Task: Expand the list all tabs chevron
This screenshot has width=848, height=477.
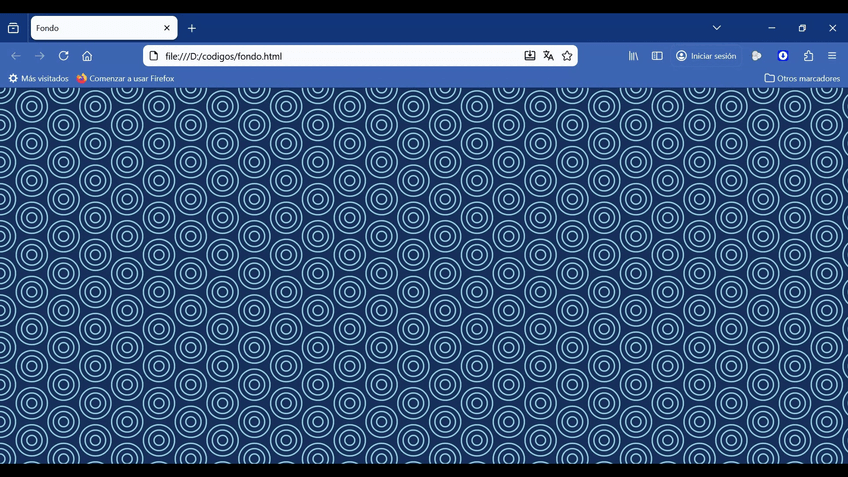Action: (x=717, y=28)
